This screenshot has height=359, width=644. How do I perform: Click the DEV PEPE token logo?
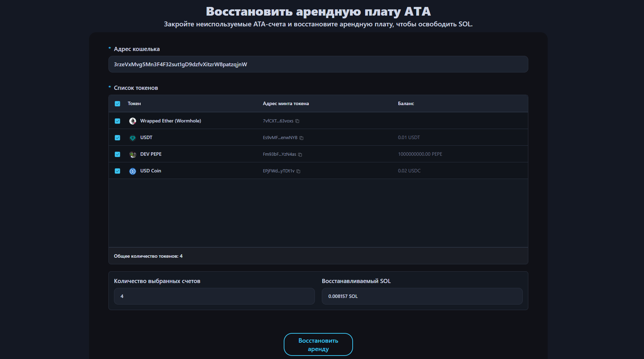click(133, 154)
